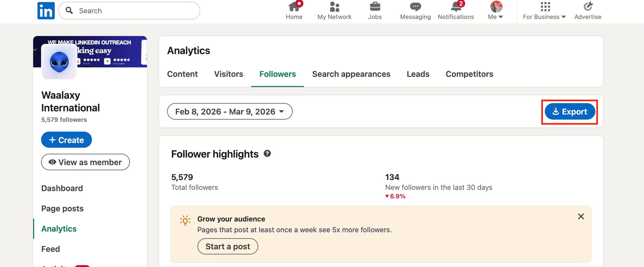The height and width of the screenshot is (267, 644).
Task: Focus the Search input field
Action: (x=129, y=11)
